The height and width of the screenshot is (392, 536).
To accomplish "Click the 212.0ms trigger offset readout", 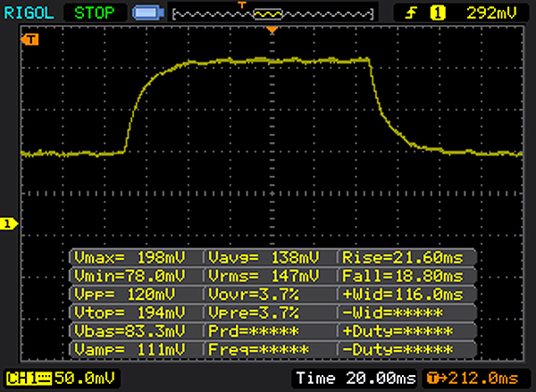I will [473, 379].
